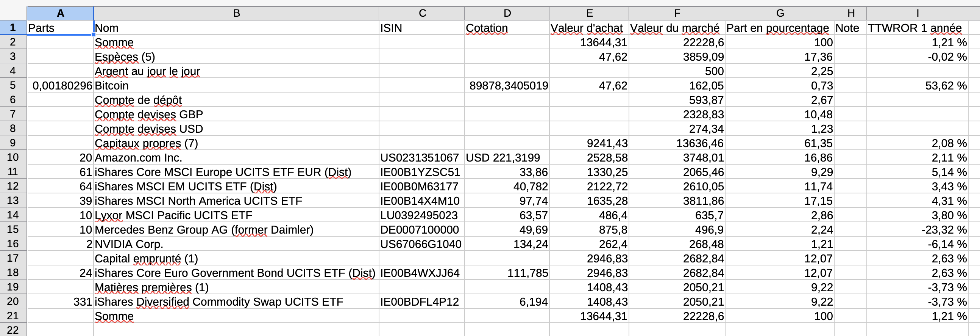Image resolution: width=980 pixels, height=336 pixels.
Task: Select column H header
Action: tap(850, 13)
